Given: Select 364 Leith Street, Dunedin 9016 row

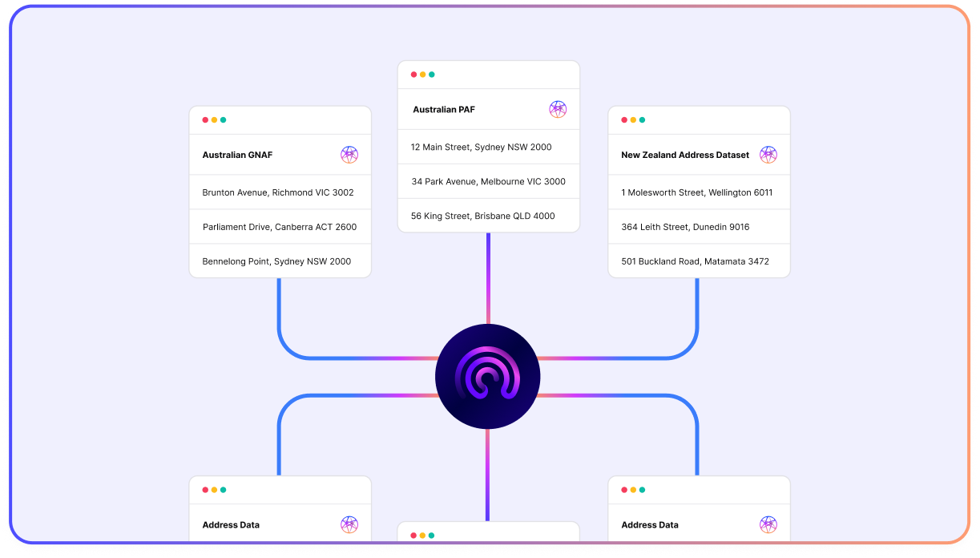Looking at the screenshot, I should click(700, 227).
